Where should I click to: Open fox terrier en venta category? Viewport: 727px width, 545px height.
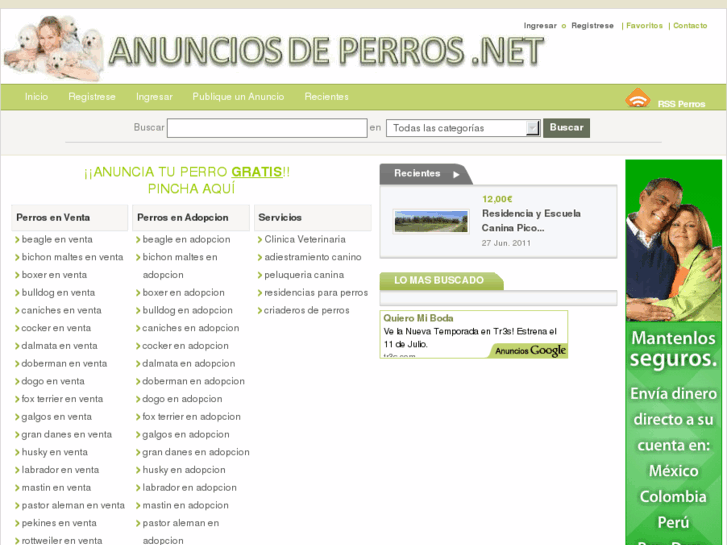62,399
